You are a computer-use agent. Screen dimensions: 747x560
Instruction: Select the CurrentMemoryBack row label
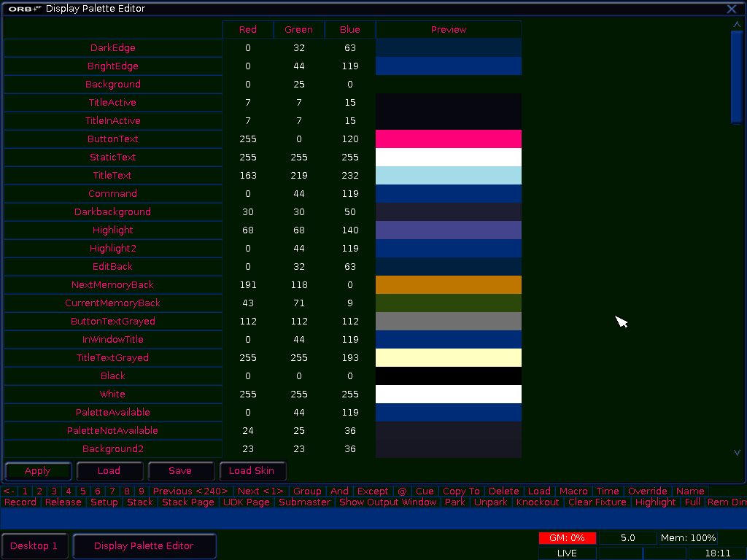[113, 303]
